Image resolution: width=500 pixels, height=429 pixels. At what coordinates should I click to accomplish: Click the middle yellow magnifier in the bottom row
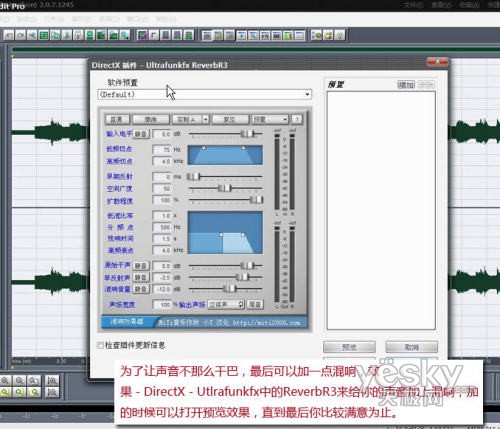click(x=20, y=392)
